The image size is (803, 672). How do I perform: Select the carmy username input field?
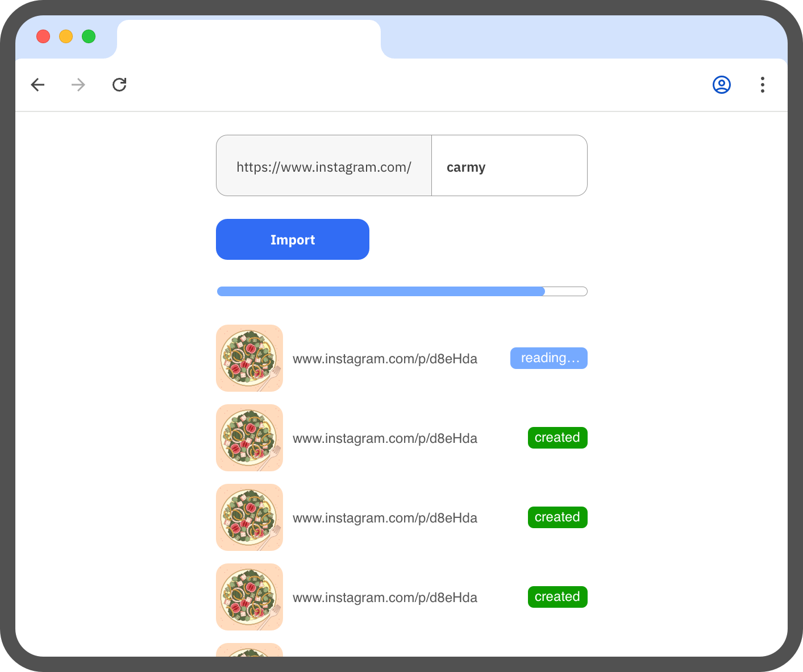pos(509,165)
